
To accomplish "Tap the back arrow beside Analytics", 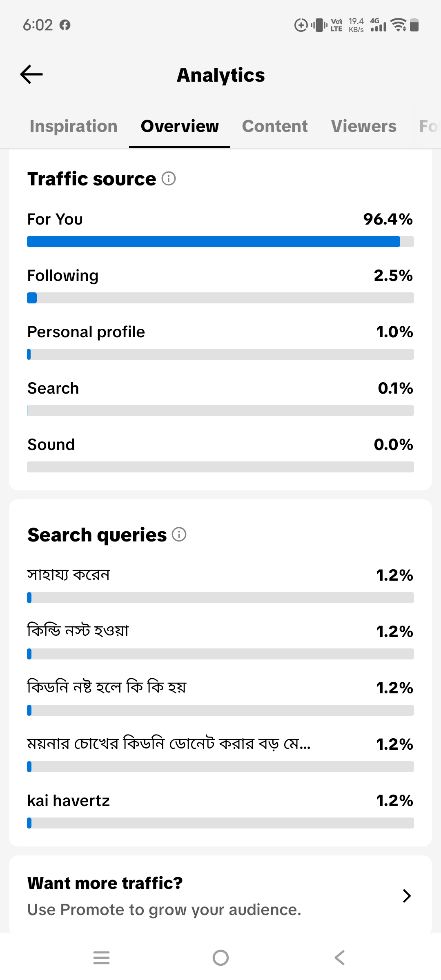I will click(31, 74).
